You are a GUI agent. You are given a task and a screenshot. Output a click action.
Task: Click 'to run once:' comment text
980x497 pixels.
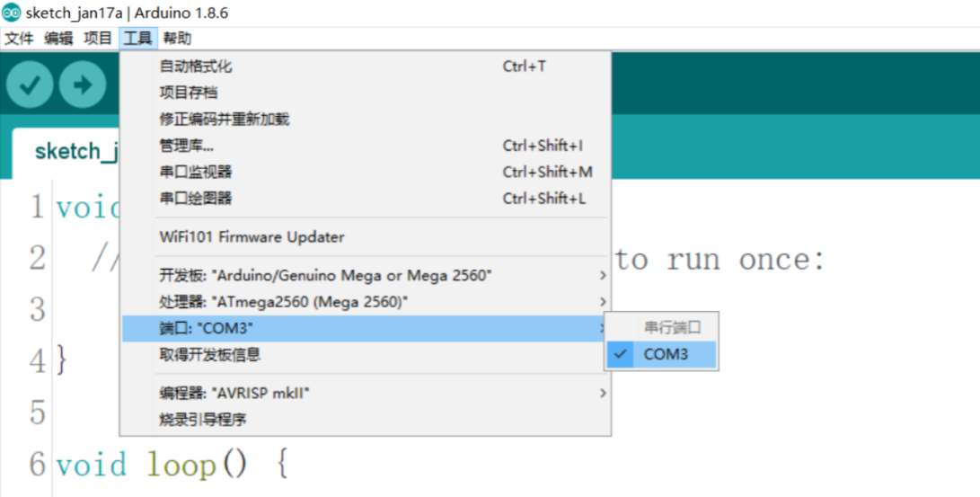(720, 259)
